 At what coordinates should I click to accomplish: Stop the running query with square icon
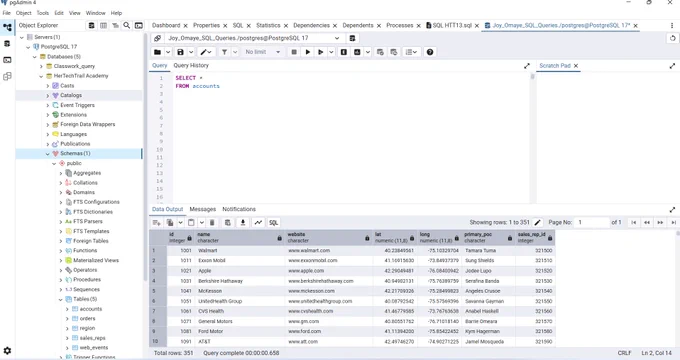point(294,52)
